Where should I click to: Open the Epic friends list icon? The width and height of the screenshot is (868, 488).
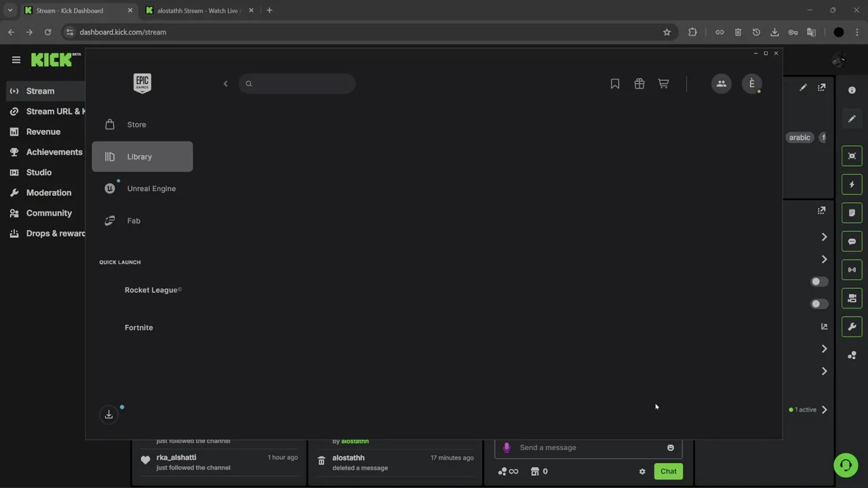[722, 83]
